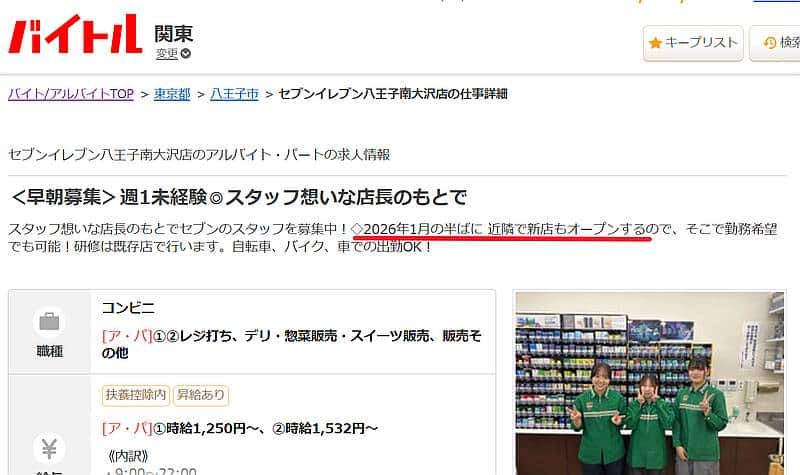Click the 職種 row label
Viewport: 800px width, 475px height.
click(49, 351)
